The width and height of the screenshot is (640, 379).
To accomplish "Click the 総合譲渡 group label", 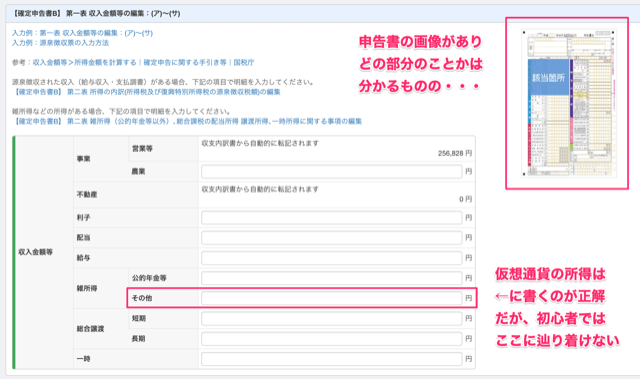I will pyautogui.click(x=90, y=329).
